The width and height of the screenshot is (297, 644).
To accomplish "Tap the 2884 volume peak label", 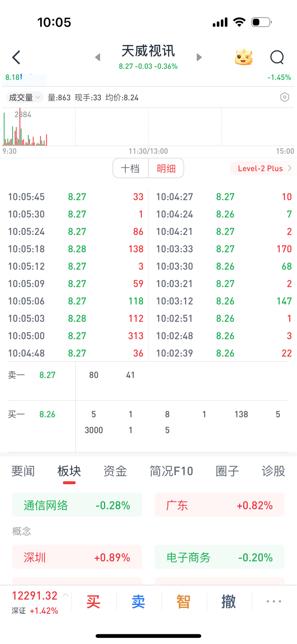I will [23, 114].
